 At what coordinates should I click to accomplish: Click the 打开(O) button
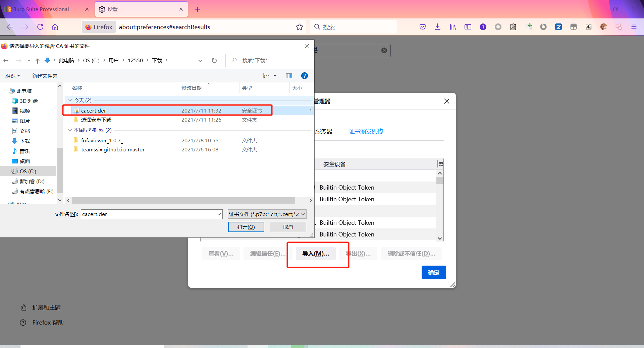pyautogui.click(x=246, y=227)
